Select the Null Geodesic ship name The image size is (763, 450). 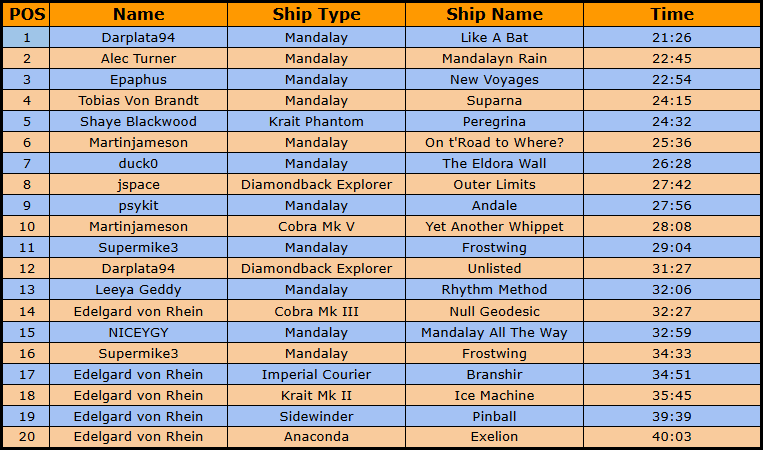494,311
